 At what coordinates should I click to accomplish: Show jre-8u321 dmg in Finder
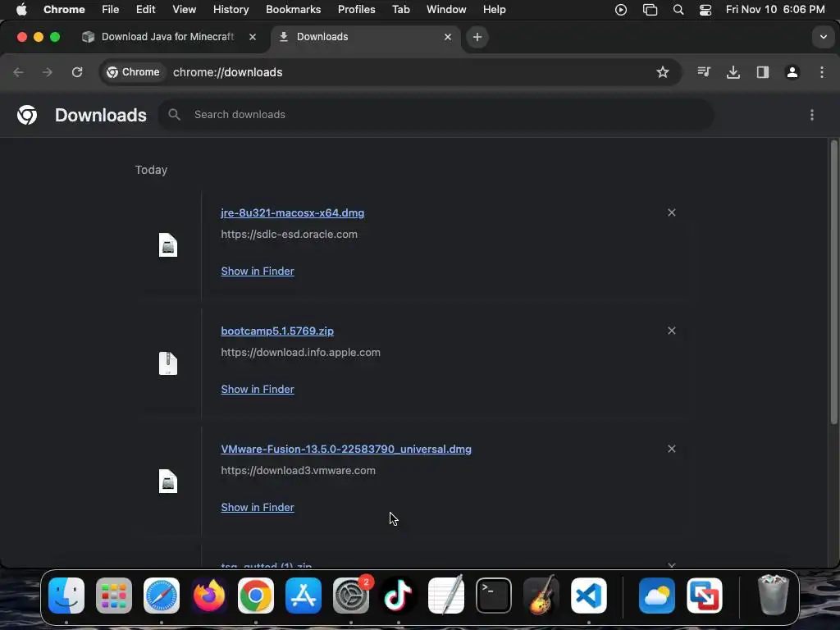[257, 271]
